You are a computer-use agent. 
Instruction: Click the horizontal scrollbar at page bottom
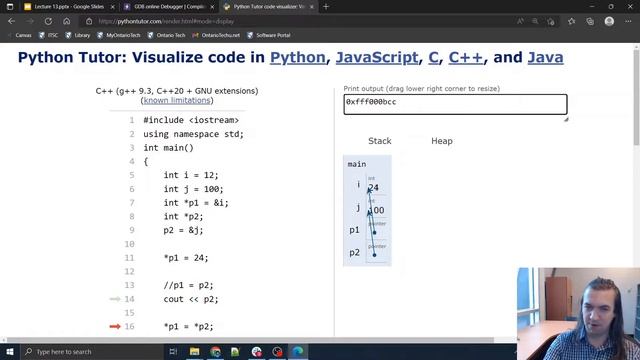coord(250,340)
